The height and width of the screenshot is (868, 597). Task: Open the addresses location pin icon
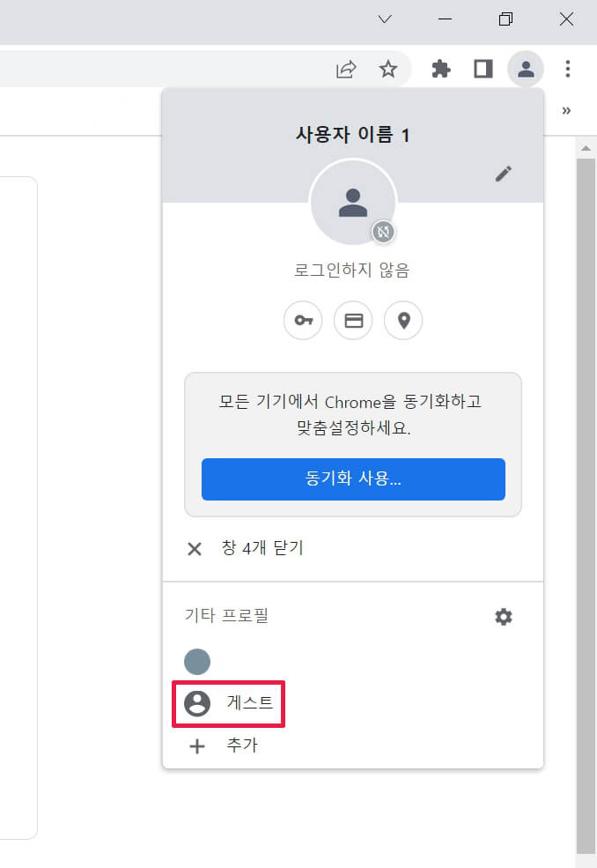click(x=403, y=320)
